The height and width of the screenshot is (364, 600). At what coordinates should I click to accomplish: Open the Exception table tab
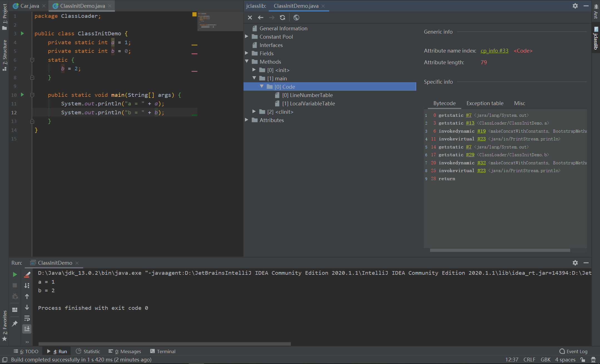point(485,103)
